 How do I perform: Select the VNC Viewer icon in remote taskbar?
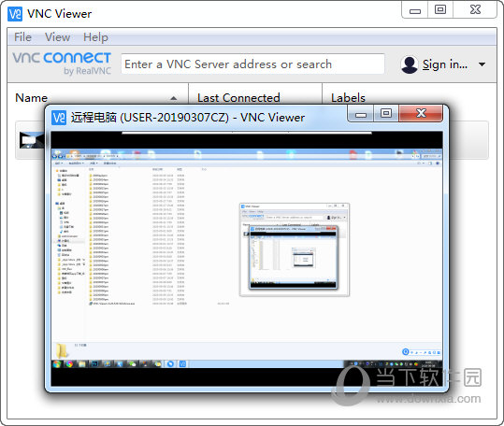pyautogui.click(x=182, y=364)
